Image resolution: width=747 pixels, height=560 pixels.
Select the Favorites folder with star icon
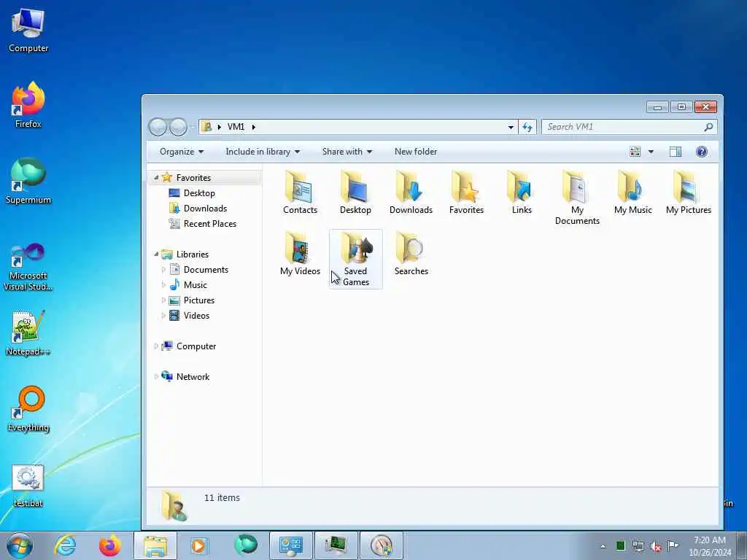pos(466,192)
